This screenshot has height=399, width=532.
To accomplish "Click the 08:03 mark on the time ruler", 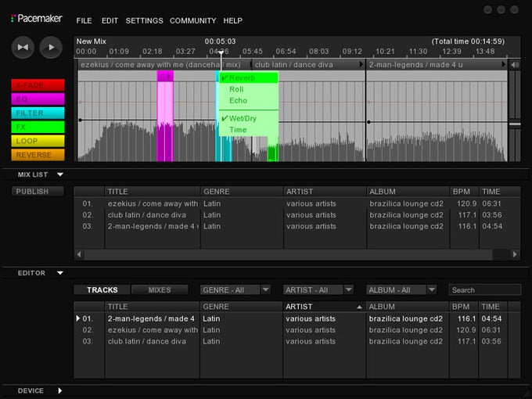I will point(319,52).
